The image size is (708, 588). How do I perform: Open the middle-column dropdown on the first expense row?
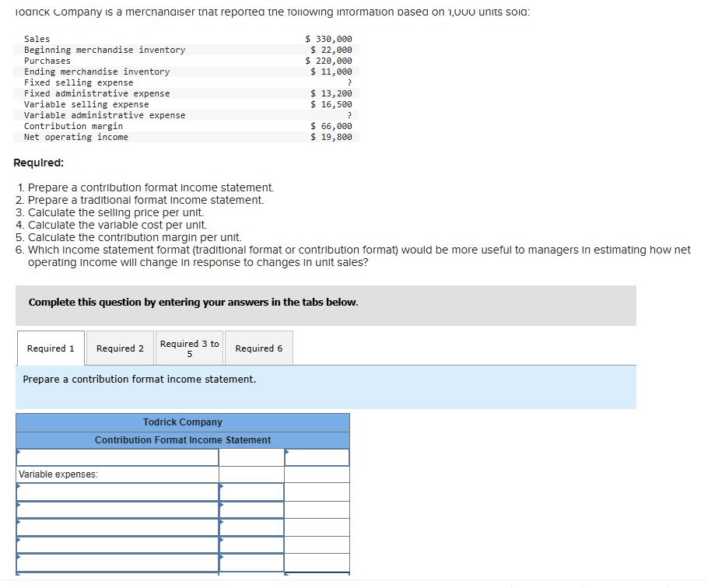222,487
